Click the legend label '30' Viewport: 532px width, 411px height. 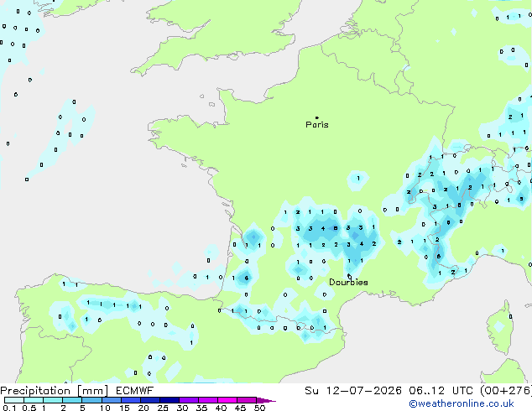[x=182, y=408]
